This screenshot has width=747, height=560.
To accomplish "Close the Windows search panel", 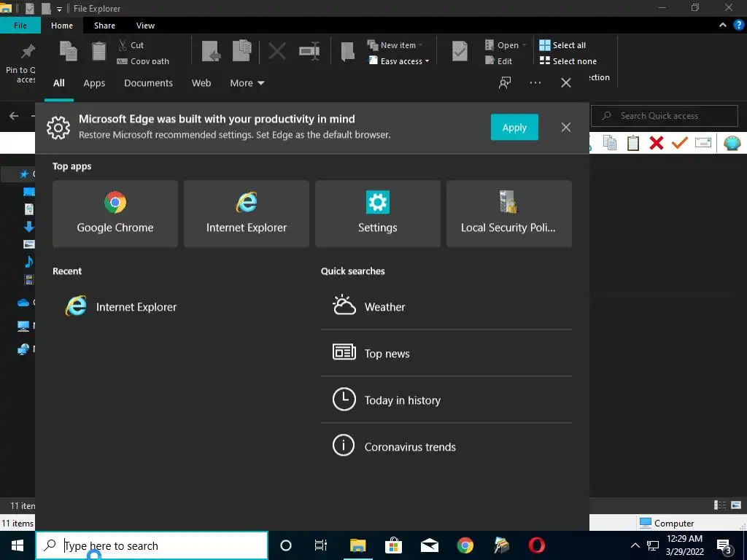I will click(566, 83).
